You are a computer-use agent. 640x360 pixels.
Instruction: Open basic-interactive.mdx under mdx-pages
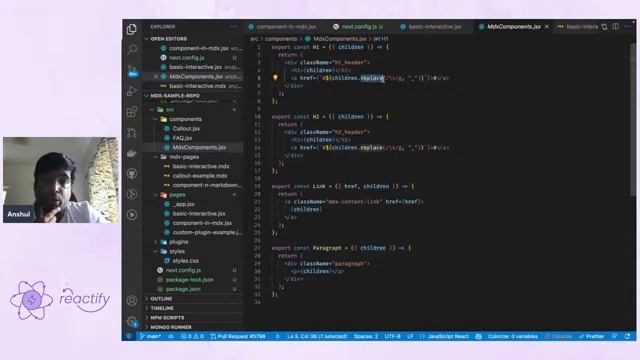[x=201, y=167]
